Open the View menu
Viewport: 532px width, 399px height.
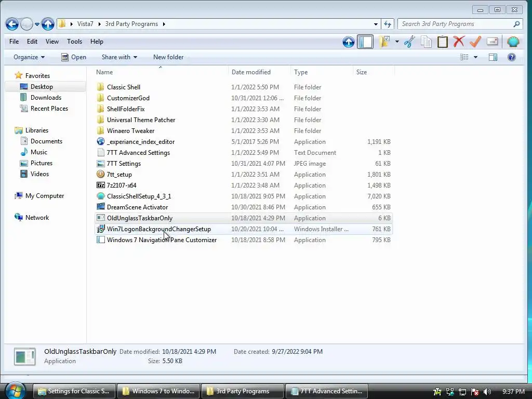pyautogui.click(x=52, y=42)
